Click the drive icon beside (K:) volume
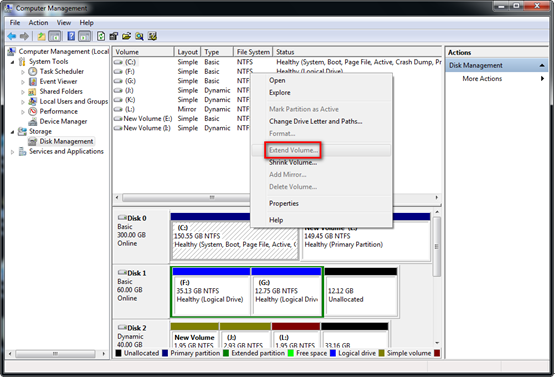The width and height of the screenshot is (555, 378). click(118, 100)
